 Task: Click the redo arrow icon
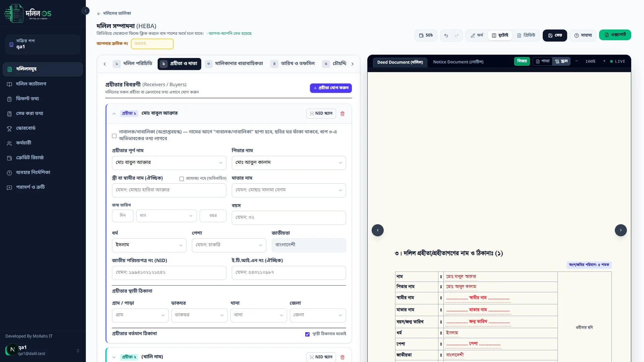457,36
